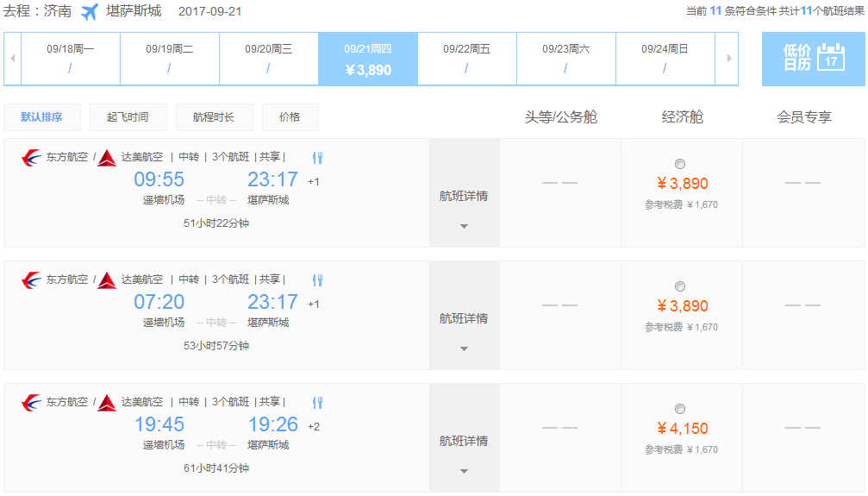The width and height of the screenshot is (868, 496).
Task: Select the economy fare radio for the 07:20 flight
Action: (x=680, y=286)
